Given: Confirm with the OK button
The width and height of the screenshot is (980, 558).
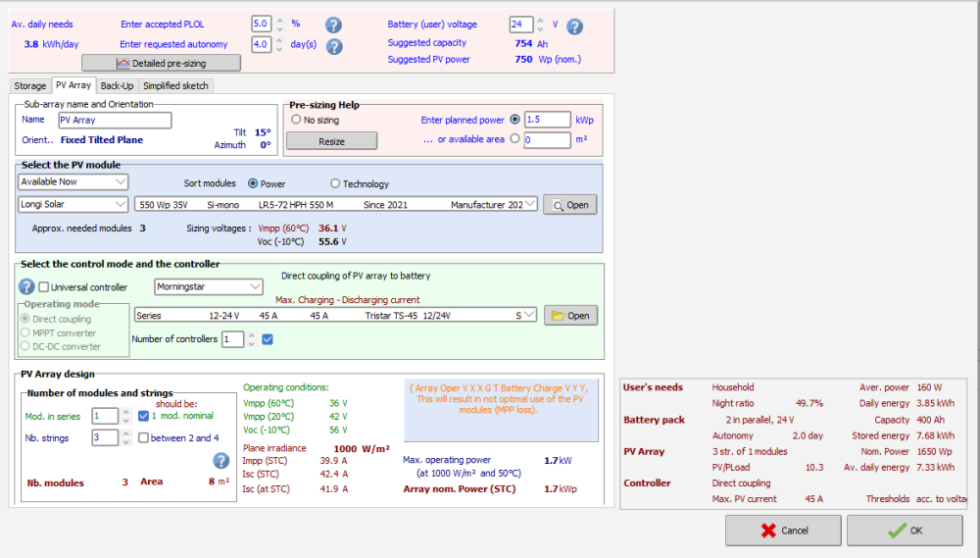Looking at the screenshot, I should click(x=905, y=531).
